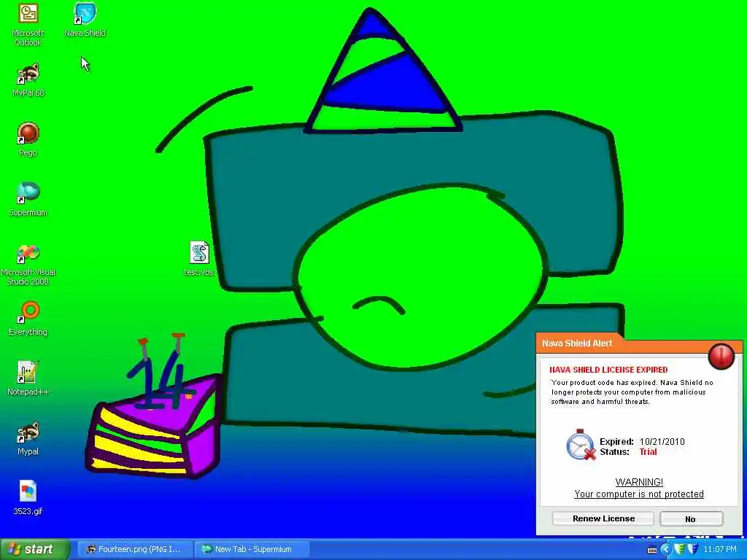This screenshot has width=747, height=560.
Task: Select the Nava Shield desktop shortcut
Action: tap(85, 20)
